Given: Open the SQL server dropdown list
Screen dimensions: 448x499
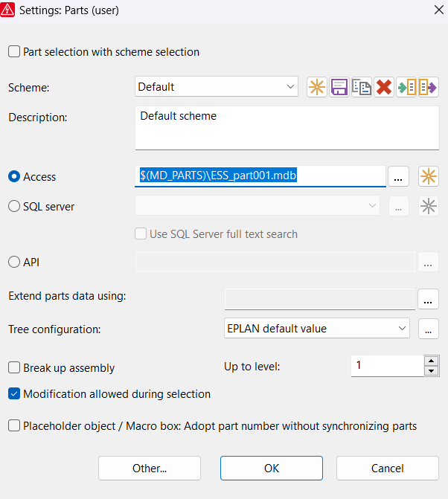Looking at the screenshot, I should point(257,205).
